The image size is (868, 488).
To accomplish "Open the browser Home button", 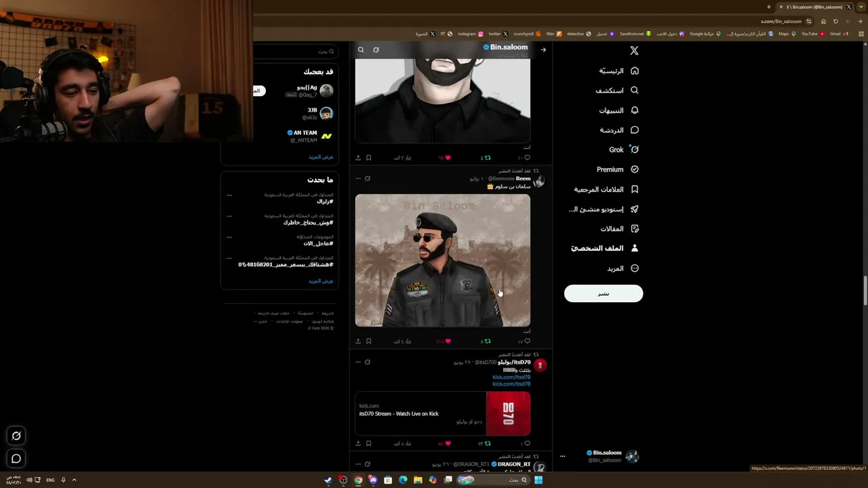I will pos(823,21).
